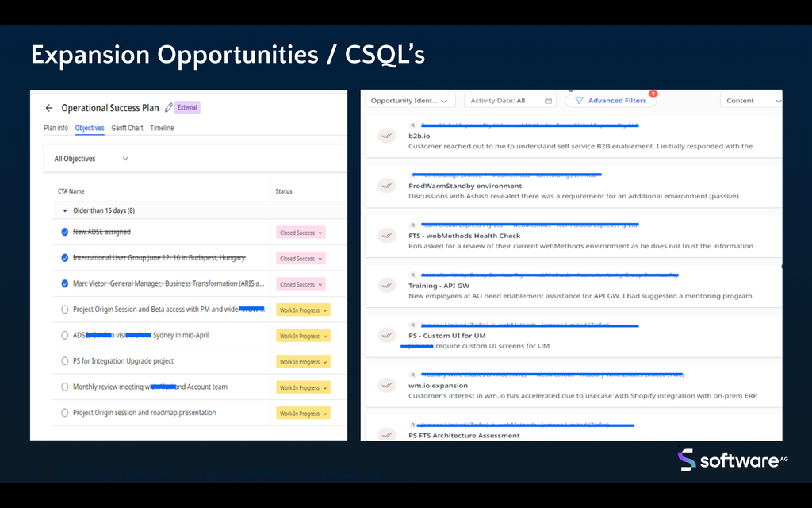Open the PS FTS Architecture Assessment activity
Image resolution: width=812 pixels, height=508 pixels.
pos(464,436)
